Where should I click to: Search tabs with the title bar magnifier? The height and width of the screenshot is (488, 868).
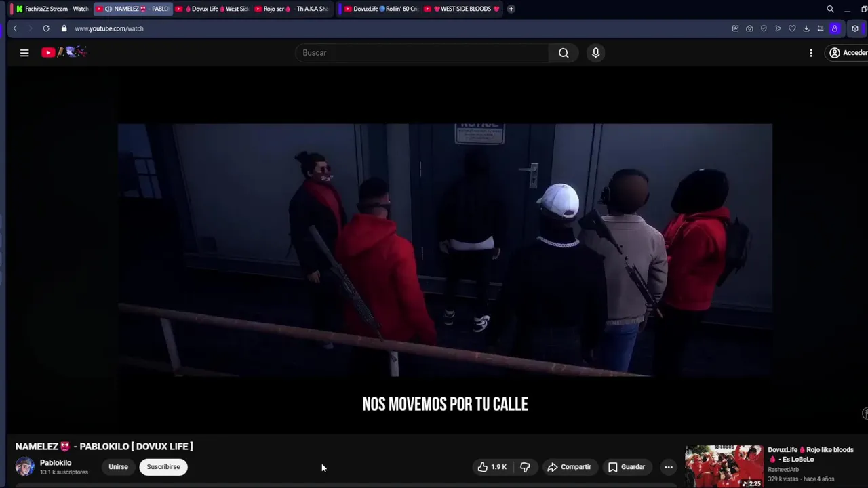click(x=830, y=9)
